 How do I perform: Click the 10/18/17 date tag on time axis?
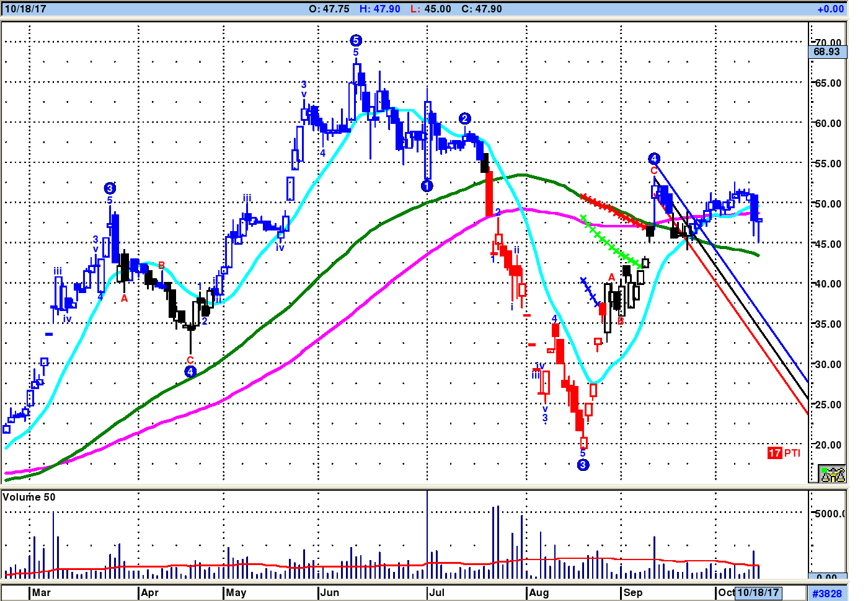pyautogui.click(x=758, y=592)
